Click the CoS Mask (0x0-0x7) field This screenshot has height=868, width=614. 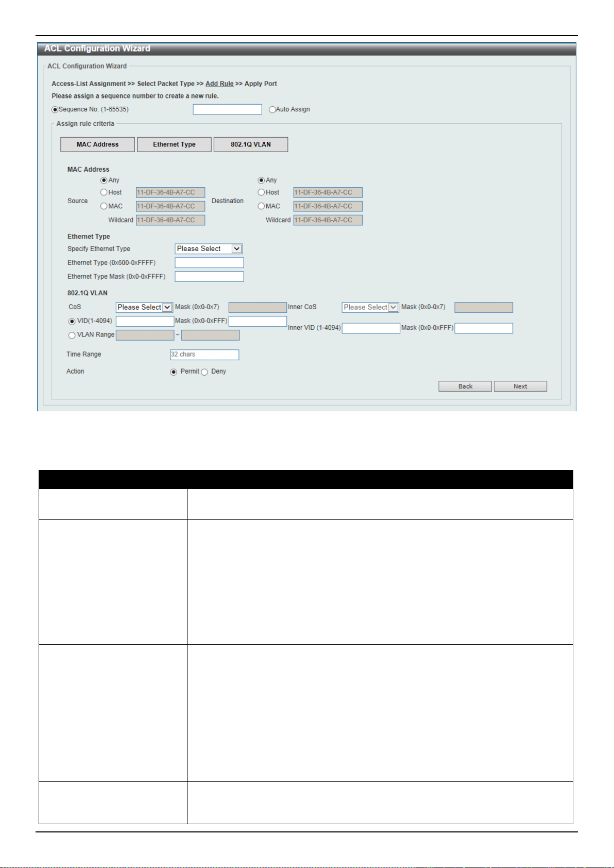[258, 307]
